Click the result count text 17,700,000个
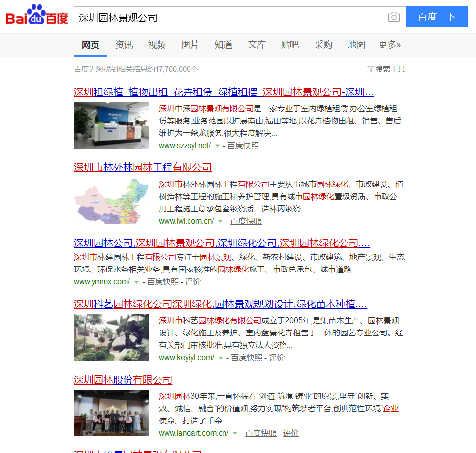Image resolution: width=476 pixels, height=453 pixels. [177, 69]
